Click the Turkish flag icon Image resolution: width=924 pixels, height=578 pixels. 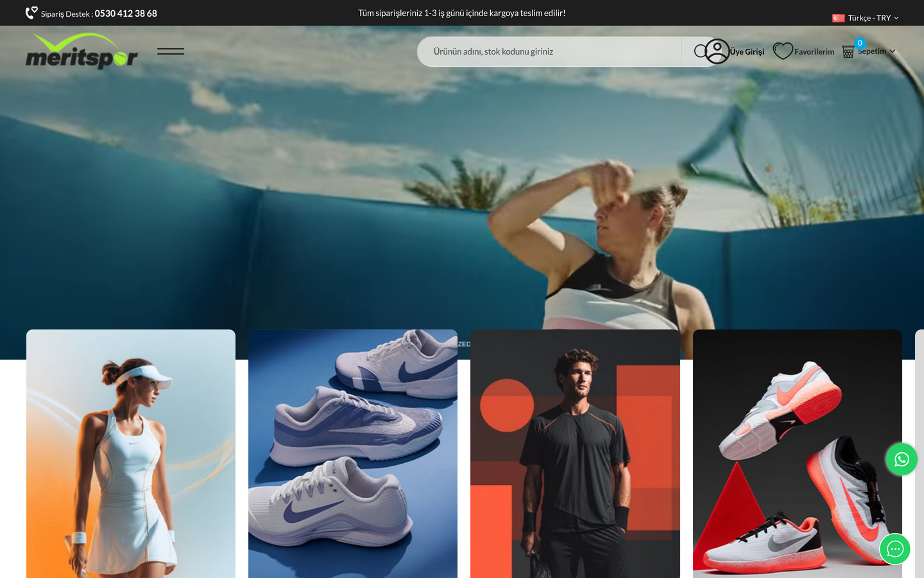839,18
